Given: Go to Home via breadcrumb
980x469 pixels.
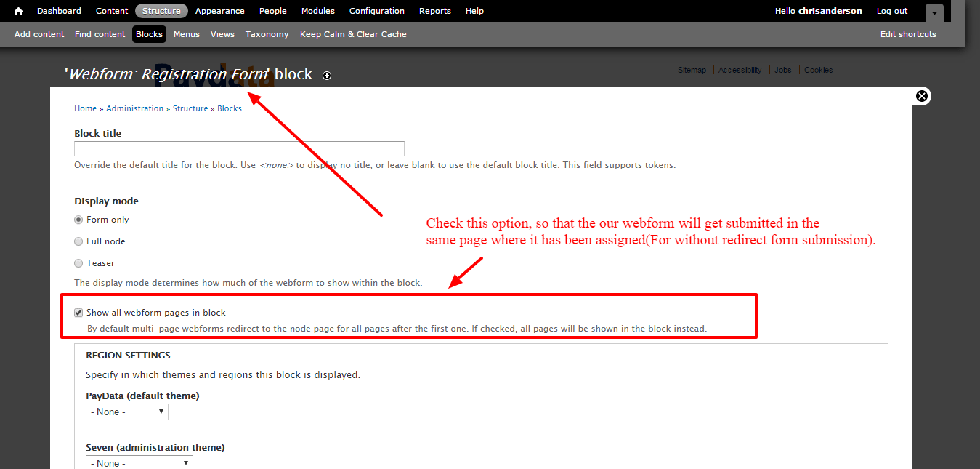Looking at the screenshot, I should click(x=85, y=108).
